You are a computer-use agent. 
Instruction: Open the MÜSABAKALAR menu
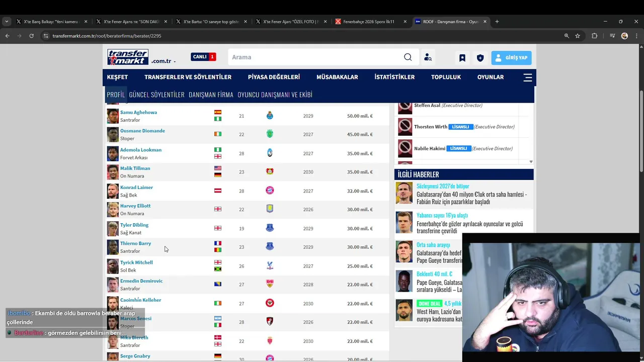337,77
